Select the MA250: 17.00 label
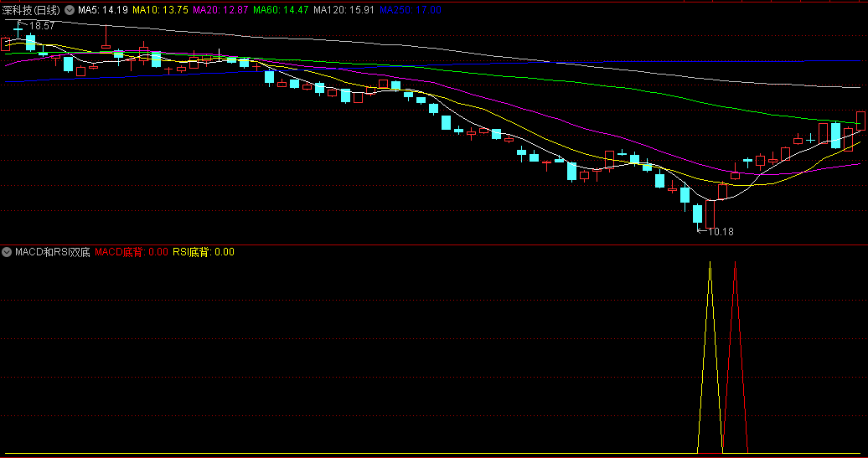The image size is (868, 458). tap(411, 9)
